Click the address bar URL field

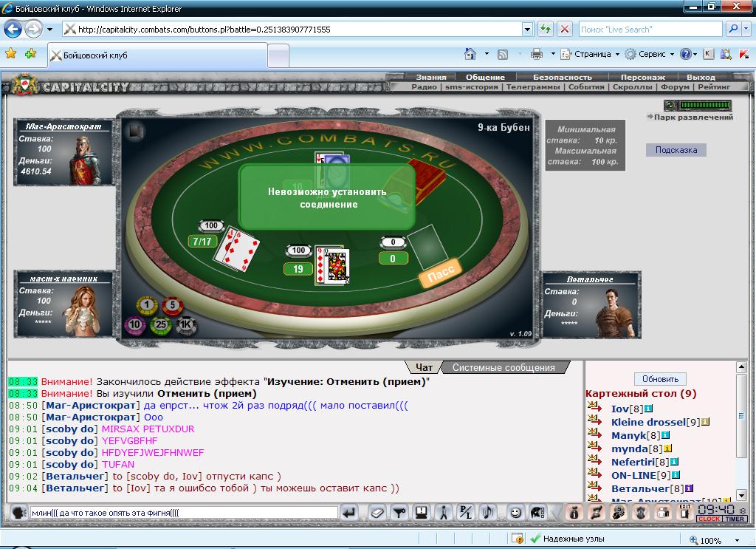(x=292, y=30)
